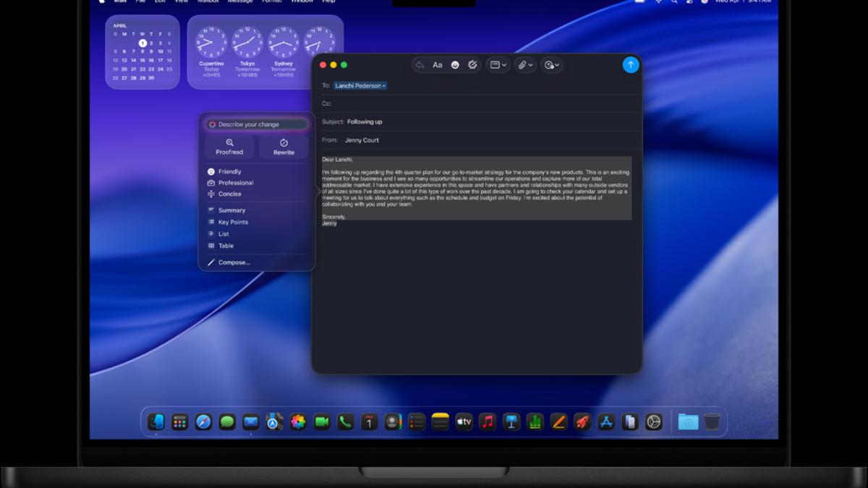Open Launchpad from the Dock
The height and width of the screenshot is (488, 868).
[180, 421]
